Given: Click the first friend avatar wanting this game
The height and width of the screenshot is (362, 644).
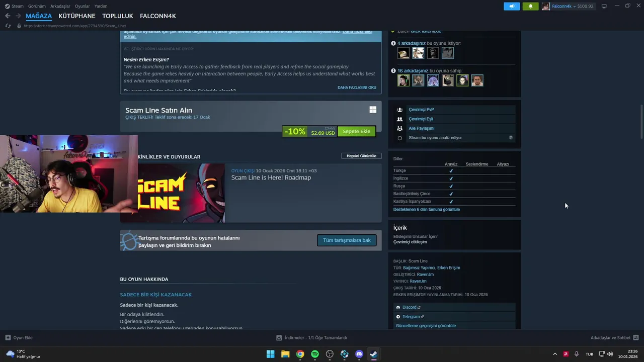Looking at the screenshot, I should pos(404,53).
